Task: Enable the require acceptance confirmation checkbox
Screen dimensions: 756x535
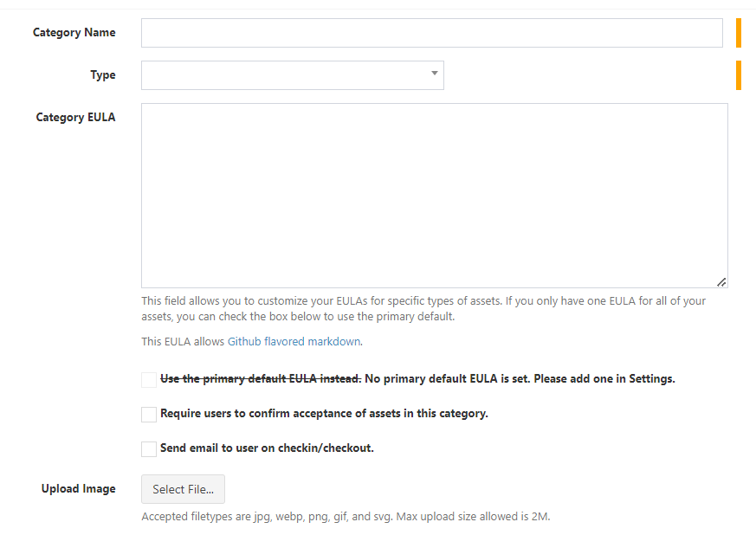Action: (149, 415)
